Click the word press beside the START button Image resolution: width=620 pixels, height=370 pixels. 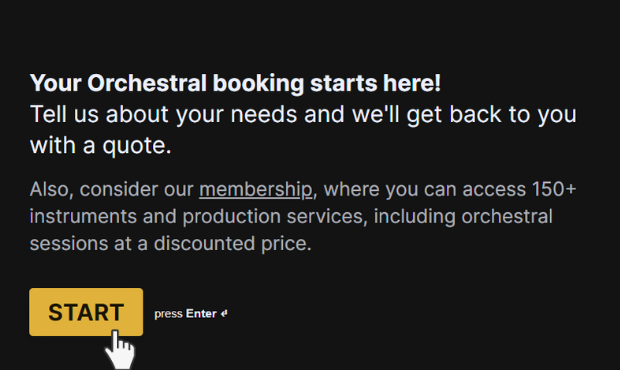tap(168, 314)
